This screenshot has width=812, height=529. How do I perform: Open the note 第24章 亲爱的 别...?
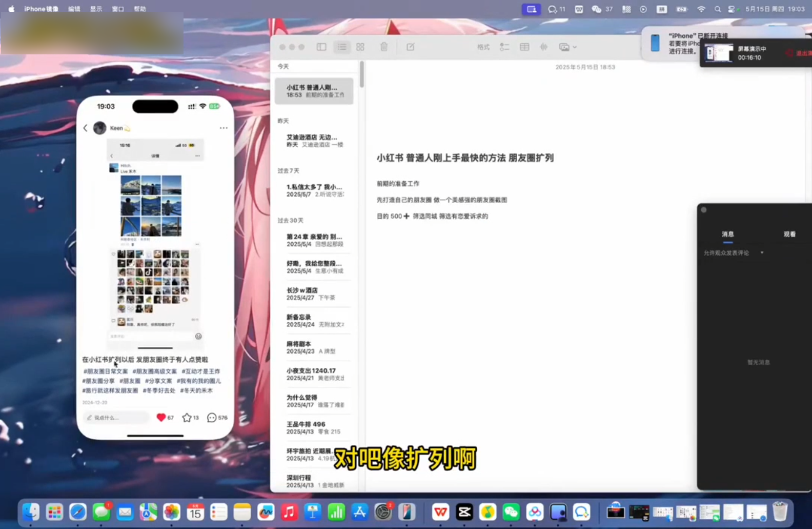(x=314, y=240)
